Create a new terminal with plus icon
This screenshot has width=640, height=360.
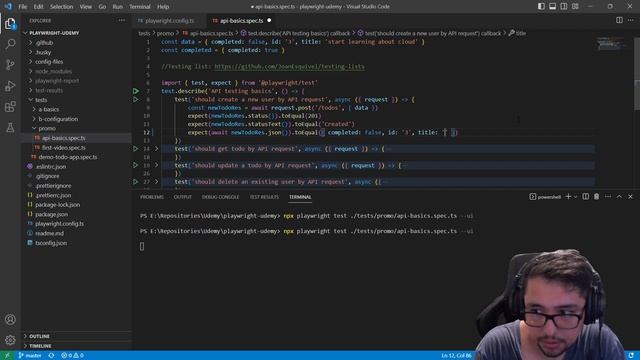[568, 197]
